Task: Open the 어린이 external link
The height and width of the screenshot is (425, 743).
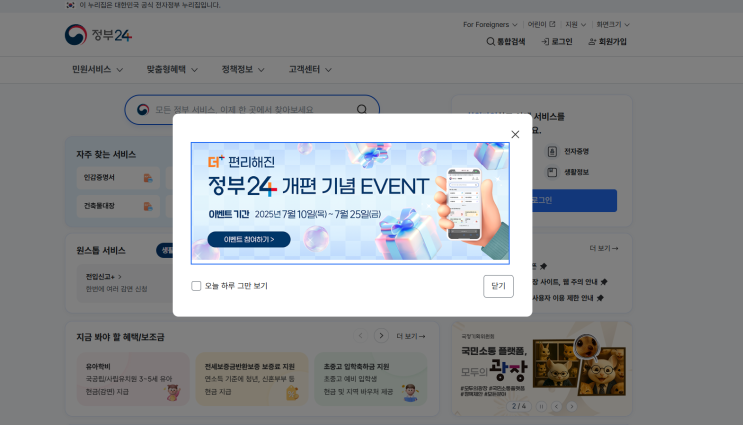Action: [x=541, y=24]
